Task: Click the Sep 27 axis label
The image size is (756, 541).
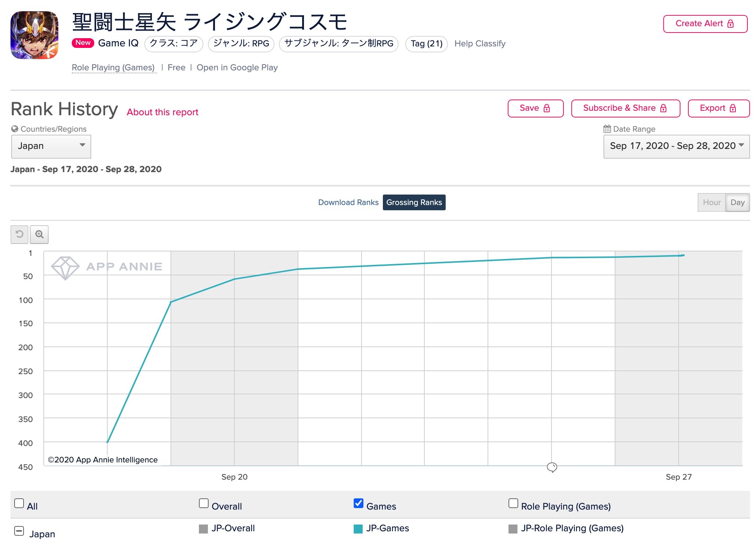Action: tap(679, 477)
